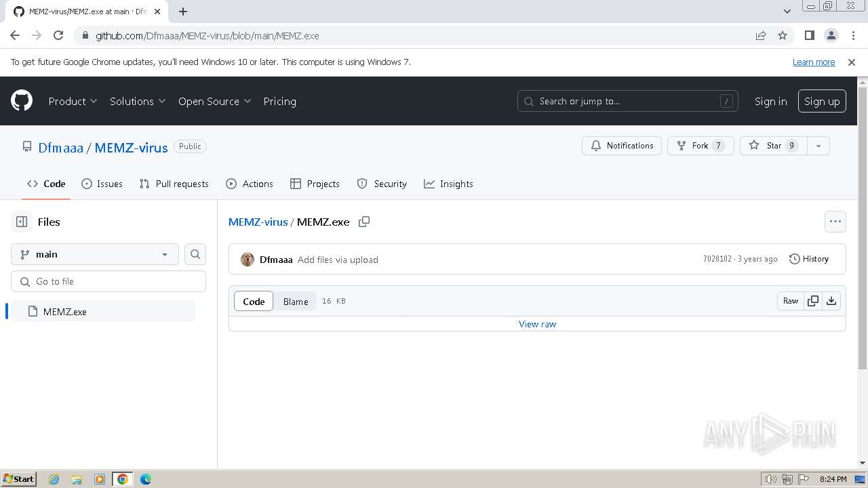Fork the MEMZ-virus repository
868x488 pixels.
pos(701,146)
